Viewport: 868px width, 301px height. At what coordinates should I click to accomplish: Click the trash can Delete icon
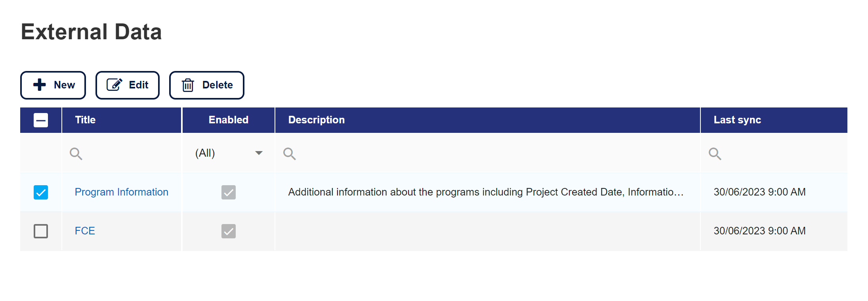pos(188,85)
